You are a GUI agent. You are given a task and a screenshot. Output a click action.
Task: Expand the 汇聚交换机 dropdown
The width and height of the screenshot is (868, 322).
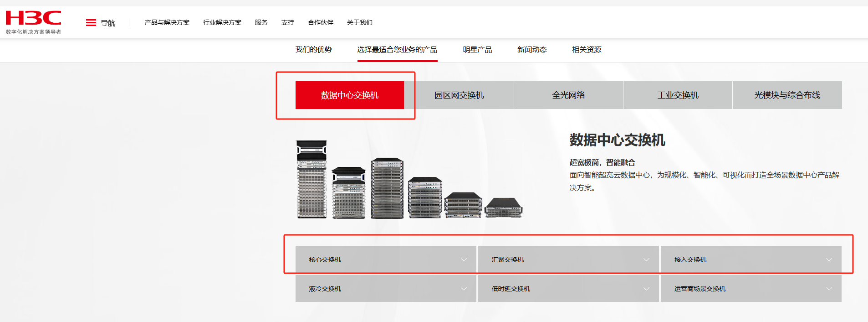(x=568, y=260)
